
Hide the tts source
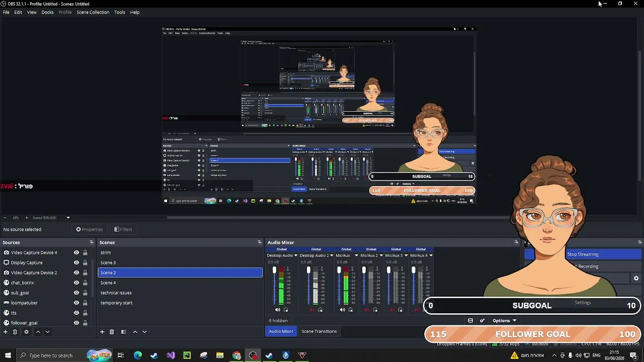(x=76, y=313)
